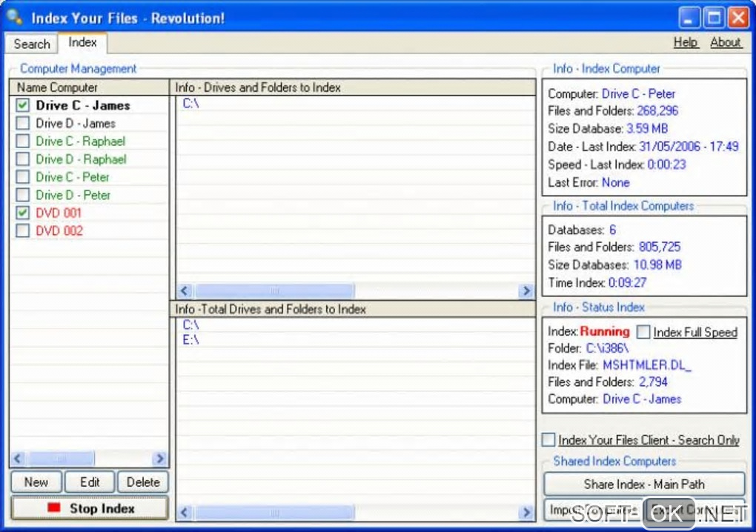Click the red stop square on Stop Index
This screenshot has height=532, width=756.
tap(55, 508)
